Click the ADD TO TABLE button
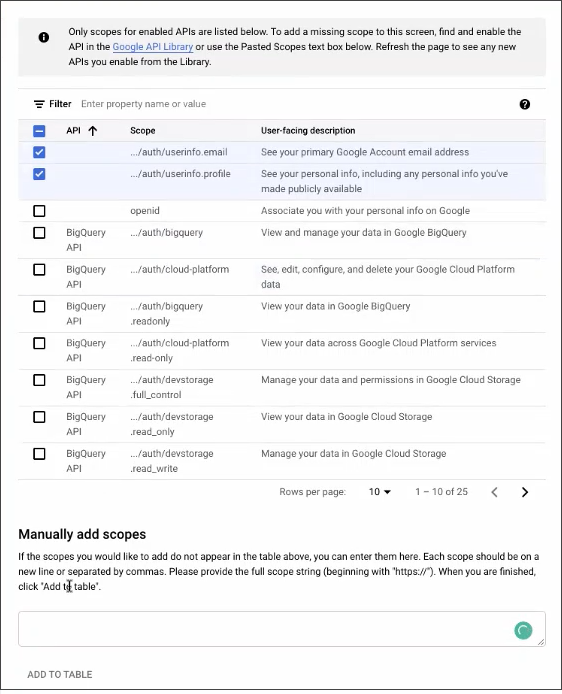 [60, 675]
